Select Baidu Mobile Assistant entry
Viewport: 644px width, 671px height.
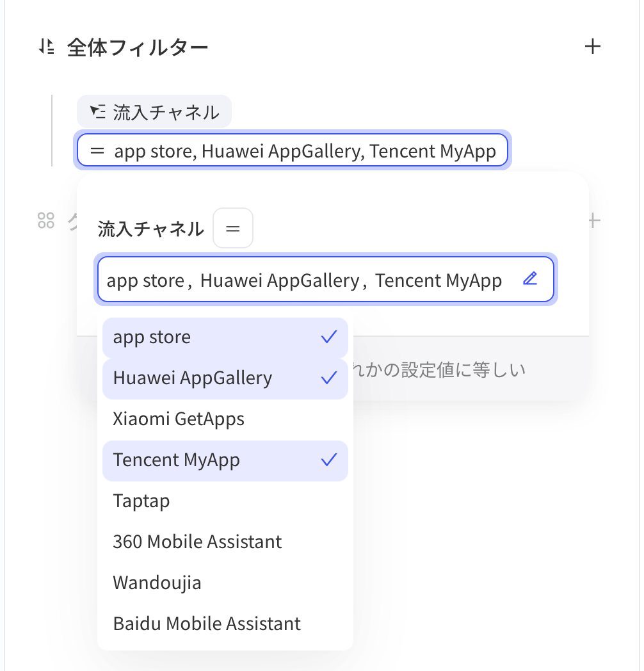coord(225,624)
